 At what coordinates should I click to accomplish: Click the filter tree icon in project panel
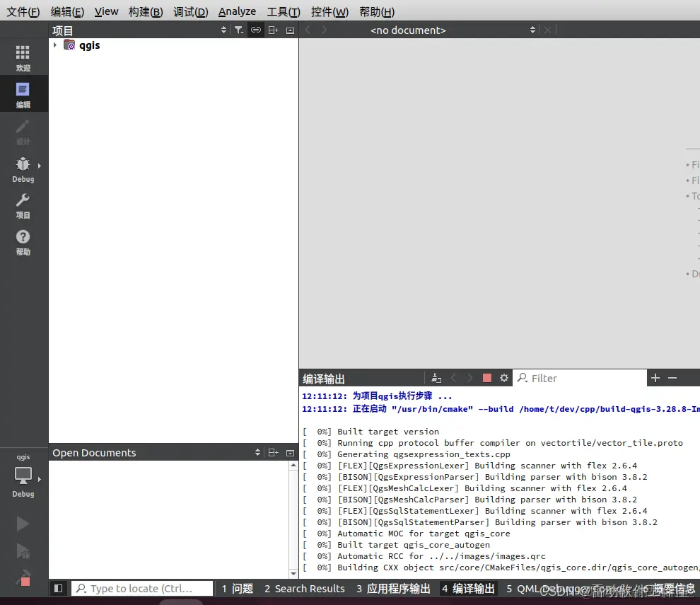pyautogui.click(x=239, y=30)
